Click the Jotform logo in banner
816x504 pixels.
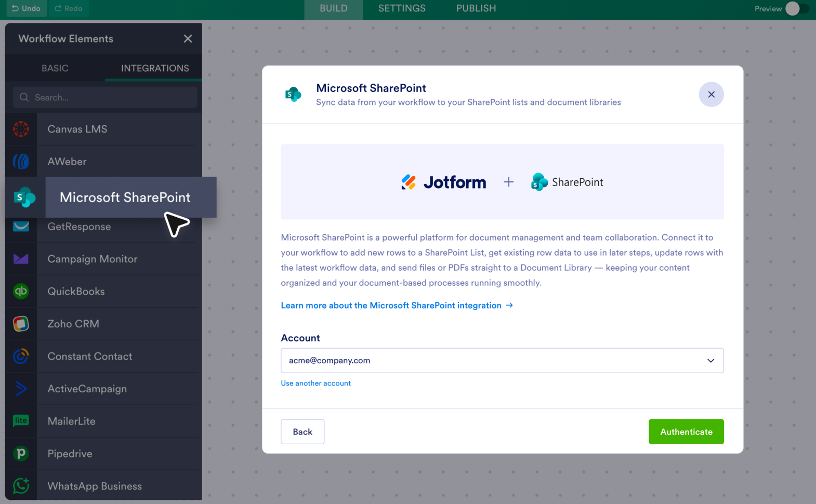coord(443,182)
